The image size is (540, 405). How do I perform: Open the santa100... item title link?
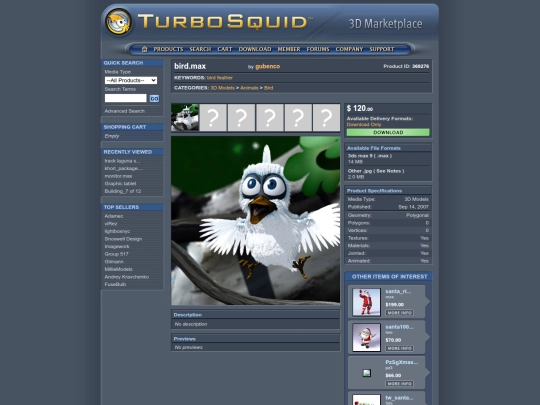coord(399,327)
